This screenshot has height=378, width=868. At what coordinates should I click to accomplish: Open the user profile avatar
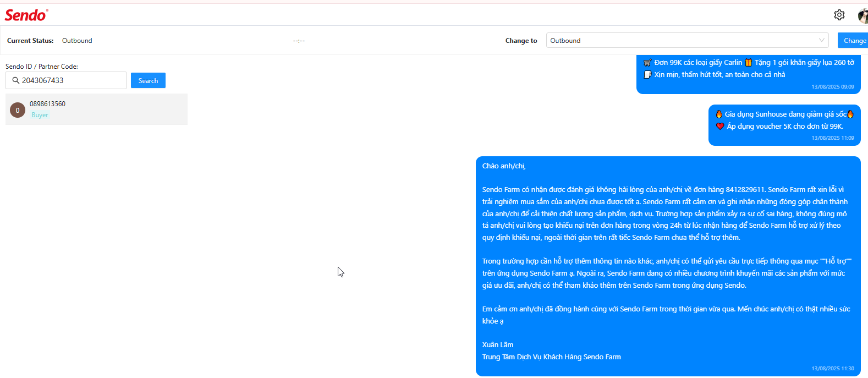point(863,15)
